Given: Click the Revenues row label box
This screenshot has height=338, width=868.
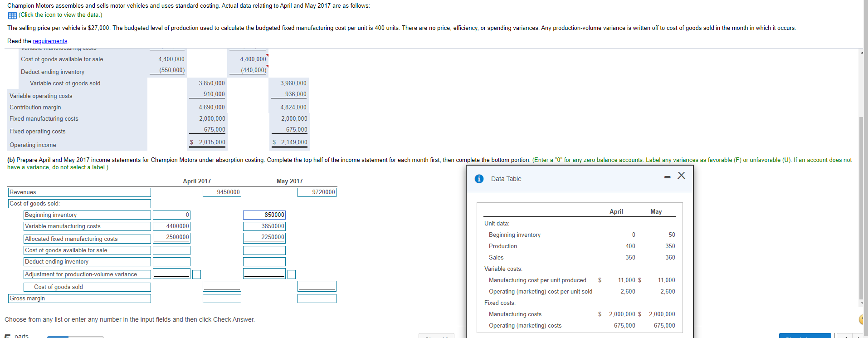Looking at the screenshot, I should coord(79,192).
